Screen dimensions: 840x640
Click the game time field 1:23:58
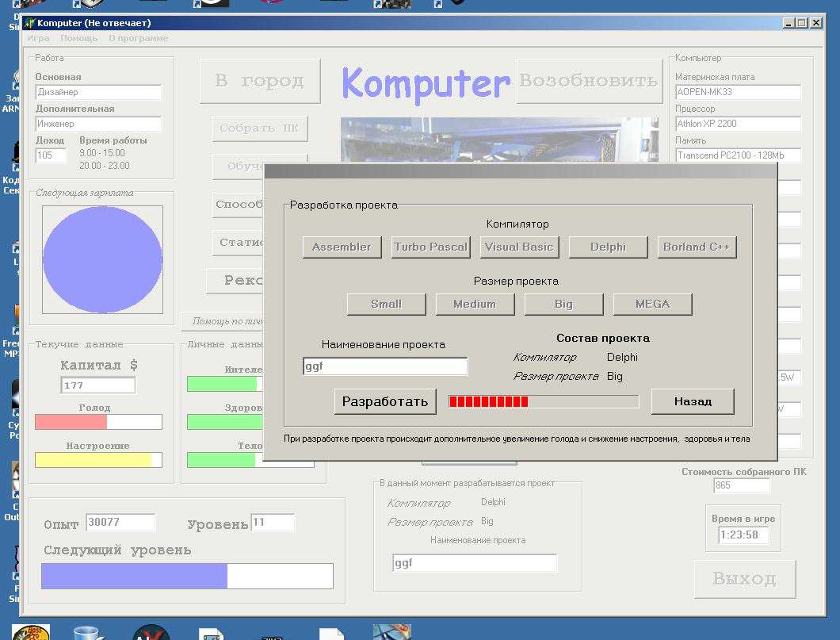(743, 535)
